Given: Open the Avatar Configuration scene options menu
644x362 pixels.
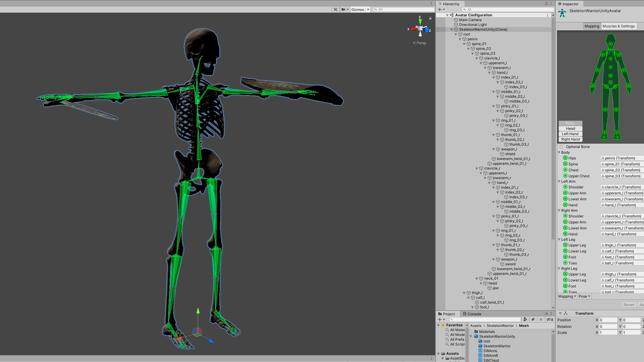Looking at the screenshot, I should point(547,15).
